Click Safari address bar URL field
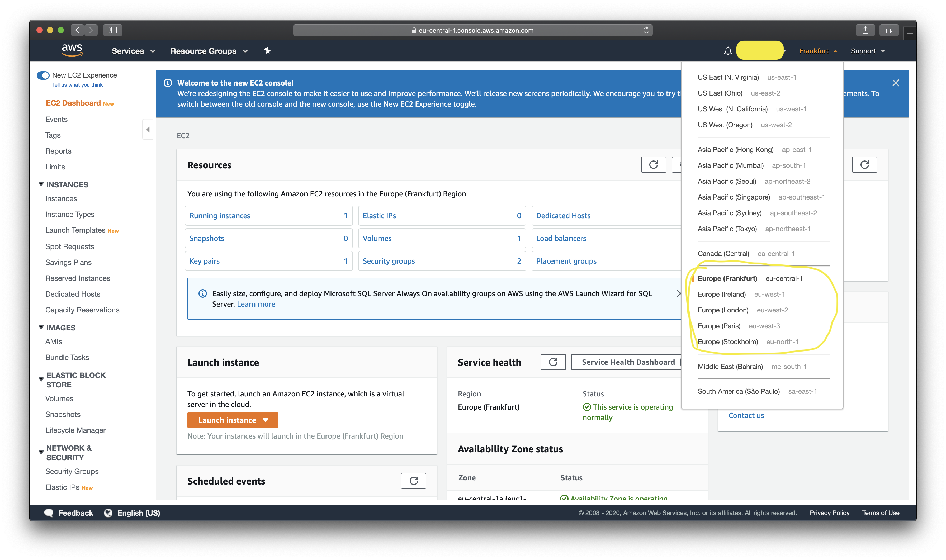Screen dimensions: 946x560 tap(472, 30)
